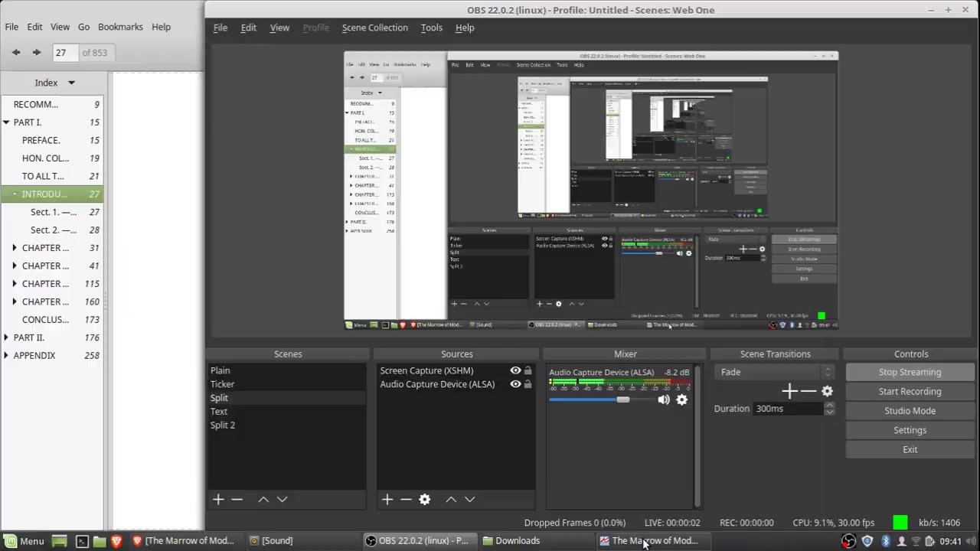The width and height of the screenshot is (980, 551).
Task: Expand the CHAPTER entry on page 31
Action: pos(15,248)
